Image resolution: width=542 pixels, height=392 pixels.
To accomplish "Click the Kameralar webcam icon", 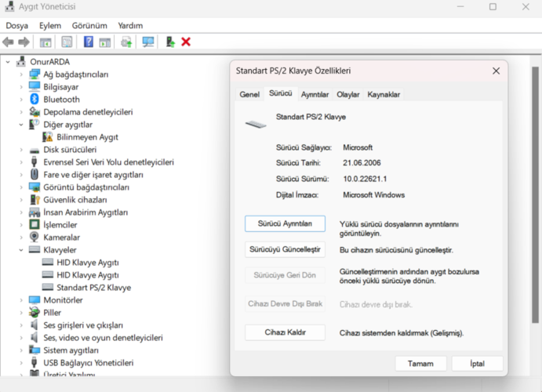I will [35, 237].
